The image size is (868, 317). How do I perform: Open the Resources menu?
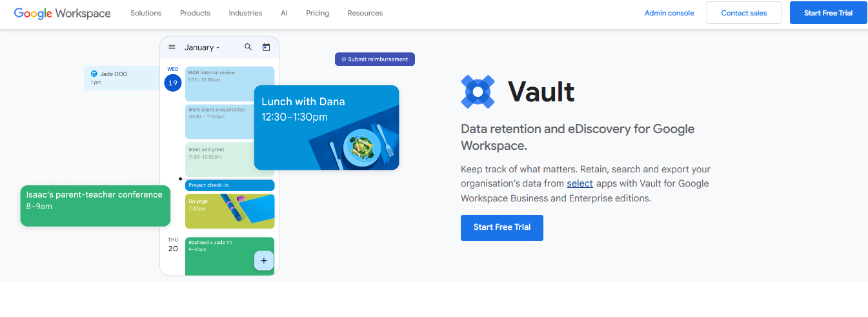(365, 13)
